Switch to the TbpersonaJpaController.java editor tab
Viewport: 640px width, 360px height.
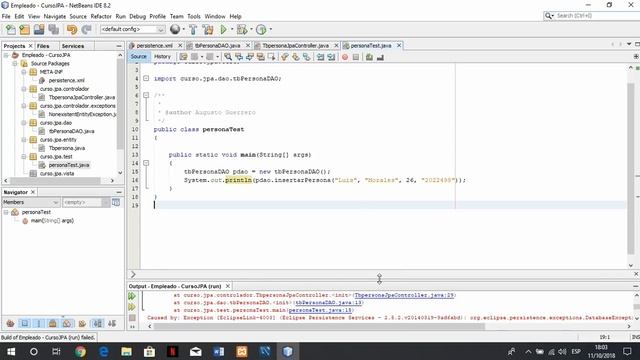click(295, 46)
